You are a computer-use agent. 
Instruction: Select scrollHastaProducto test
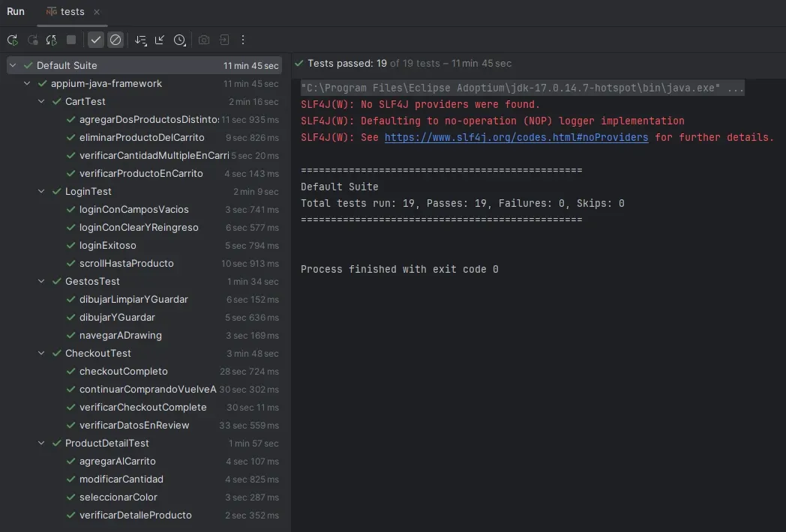pos(144,264)
